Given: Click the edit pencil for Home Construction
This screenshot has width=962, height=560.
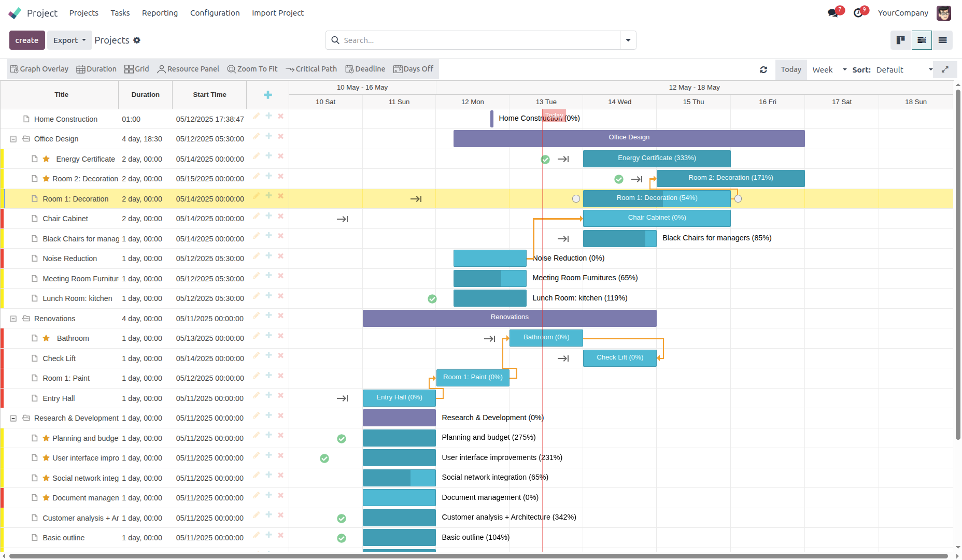Looking at the screenshot, I should [256, 116].
